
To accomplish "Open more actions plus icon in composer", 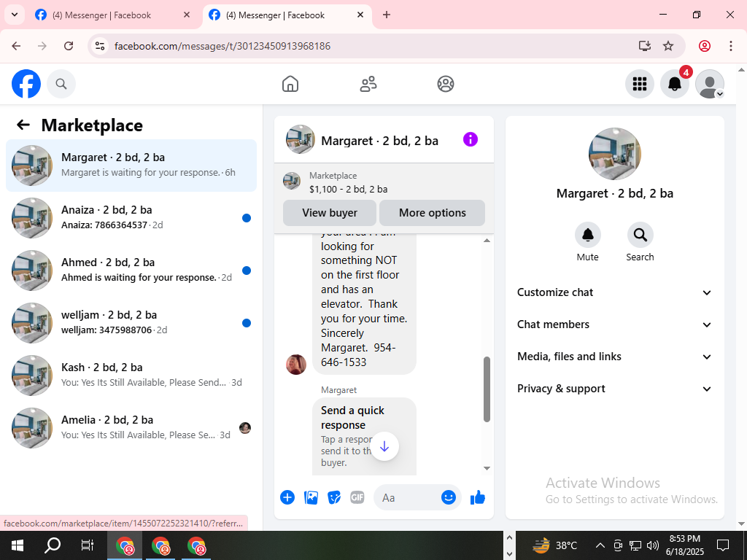I will tap(287, 497).
